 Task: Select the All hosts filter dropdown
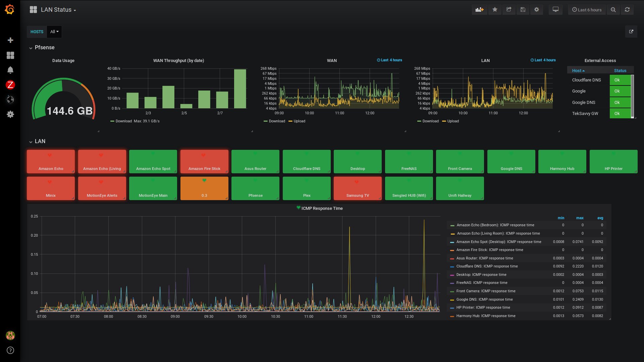coord(54,32)
